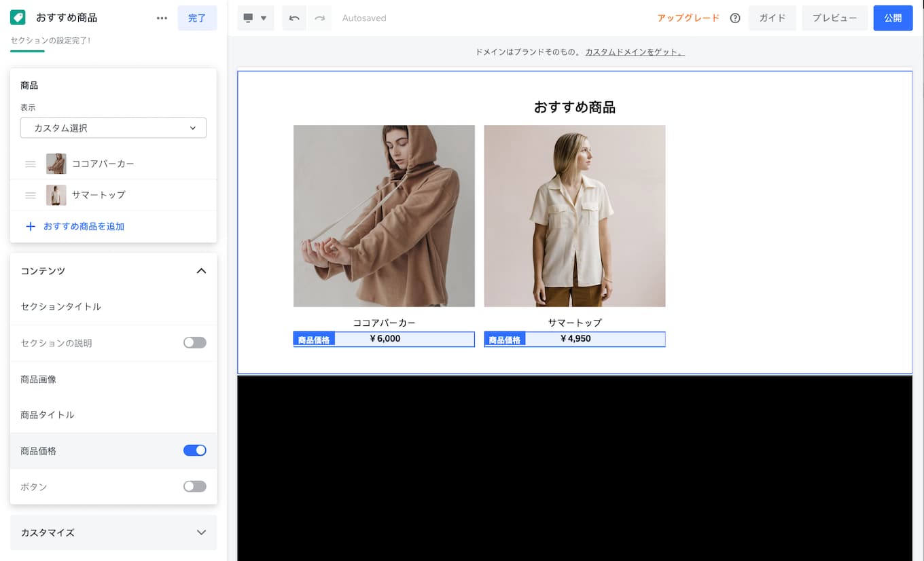Click the ココアパーカー product thumbnail
The image size is (924, 561).
click(x=56, y=164)
